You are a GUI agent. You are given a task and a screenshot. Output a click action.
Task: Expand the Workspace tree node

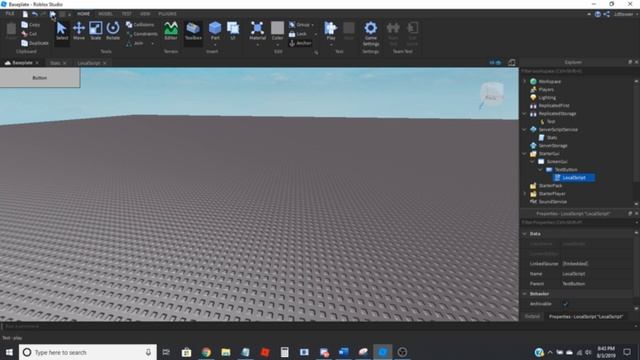[524, 81]
